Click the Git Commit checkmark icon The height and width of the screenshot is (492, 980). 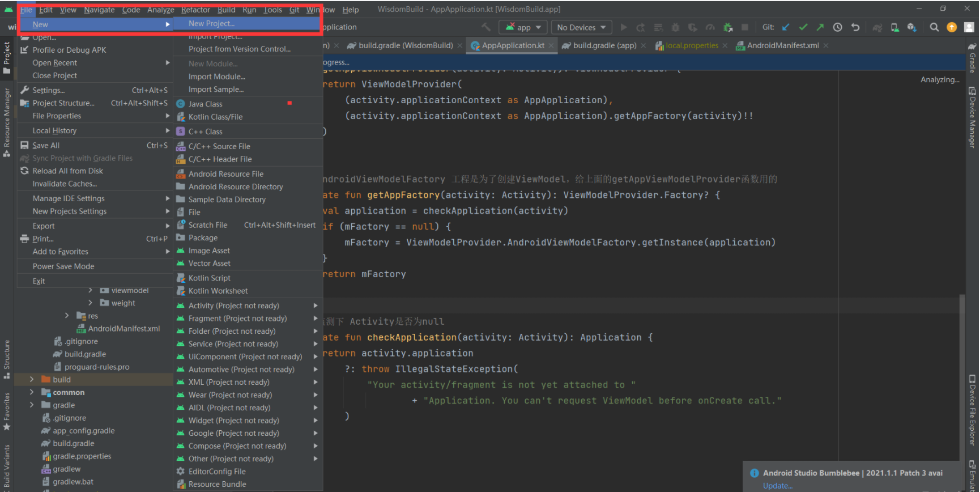pyautogui.click(x=803, y=27)
